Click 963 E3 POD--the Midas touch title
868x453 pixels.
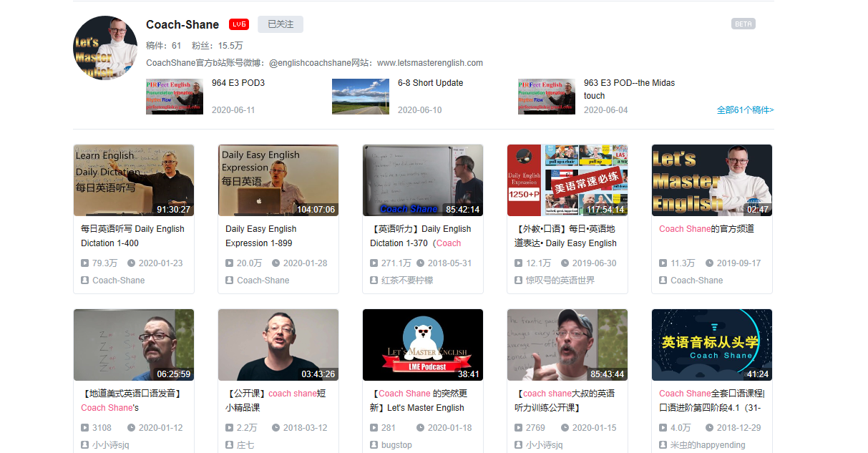[629, 89]
